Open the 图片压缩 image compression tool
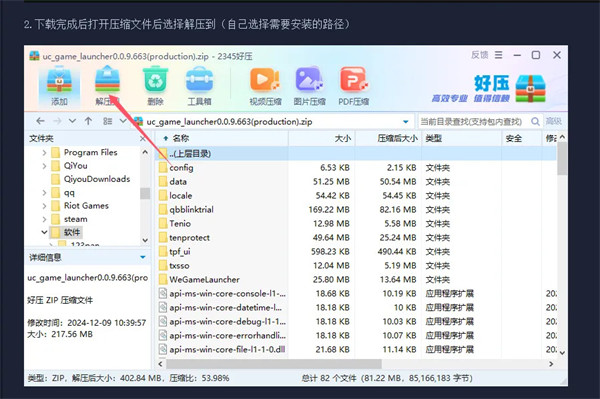The height and width of the screenshot is (399, 600). point(309,86)
